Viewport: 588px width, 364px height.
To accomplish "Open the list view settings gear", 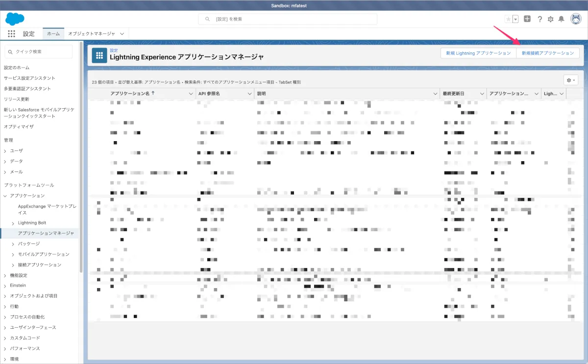I will (571, 80).
